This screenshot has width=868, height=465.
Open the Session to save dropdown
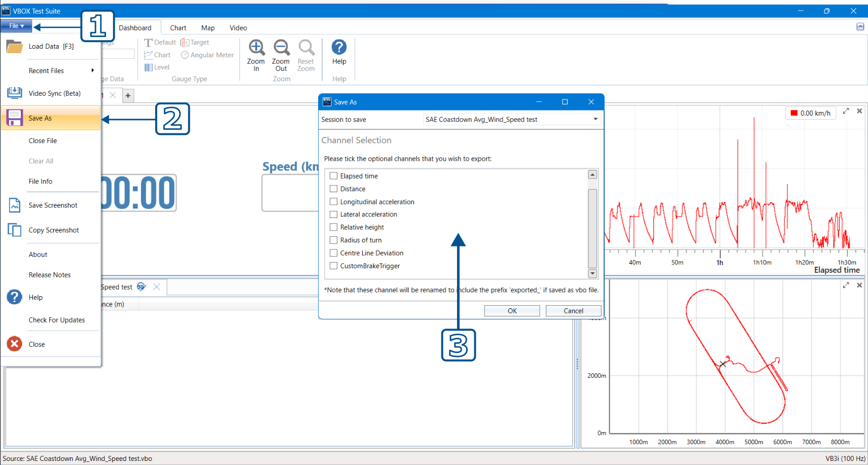pos(596,119)
